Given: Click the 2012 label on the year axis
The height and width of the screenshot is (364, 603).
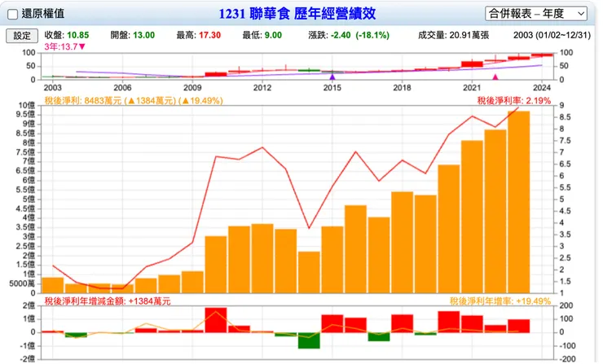Looking at the screenshot, I should point(262,88).
